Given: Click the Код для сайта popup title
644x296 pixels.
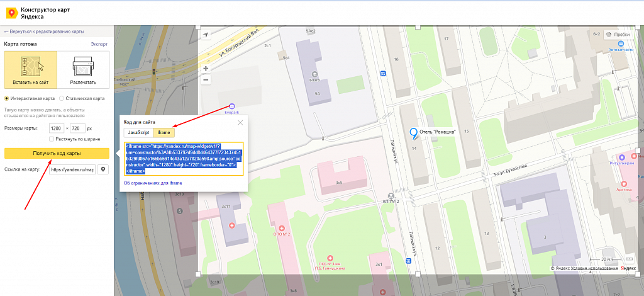Looking at the screenshot, I should pos(139,122).
